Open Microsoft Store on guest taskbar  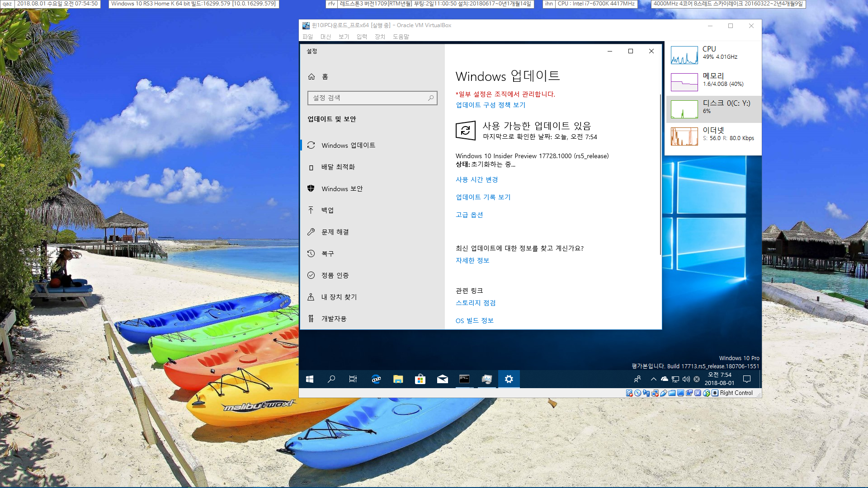coord(420,379)
